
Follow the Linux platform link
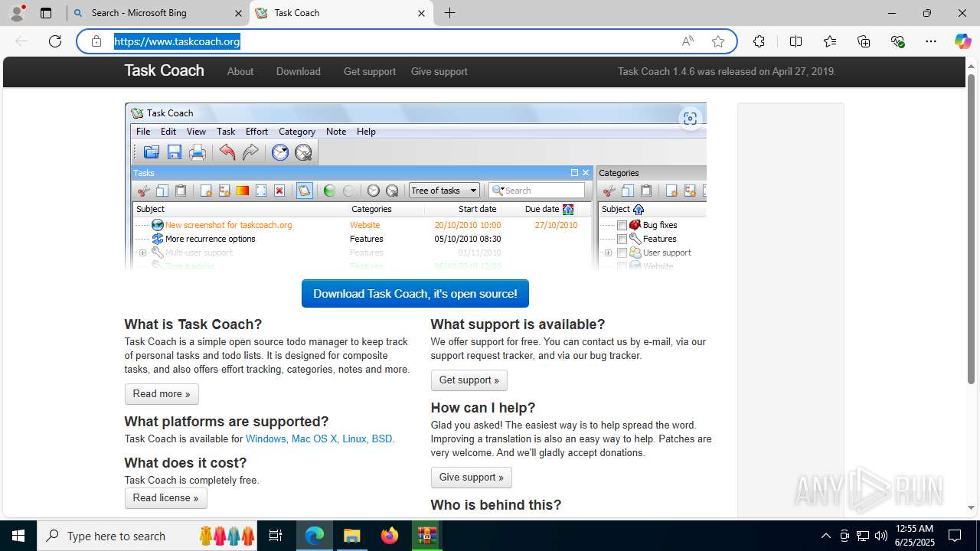click(x=354, y=439)
